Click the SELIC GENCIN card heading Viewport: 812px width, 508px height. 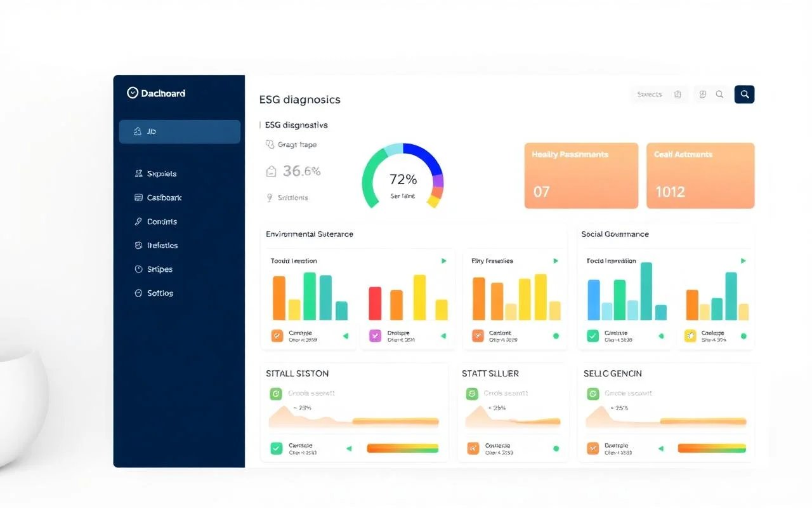point(613,373)
